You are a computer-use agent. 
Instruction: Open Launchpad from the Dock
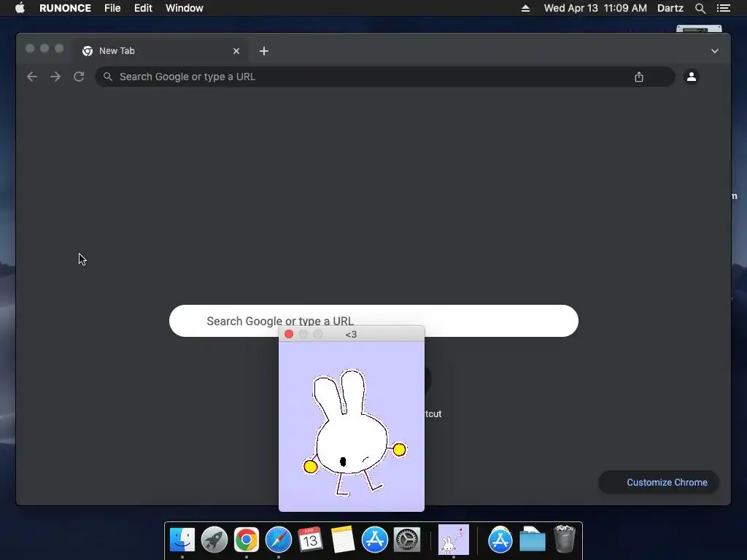[214, 540]
